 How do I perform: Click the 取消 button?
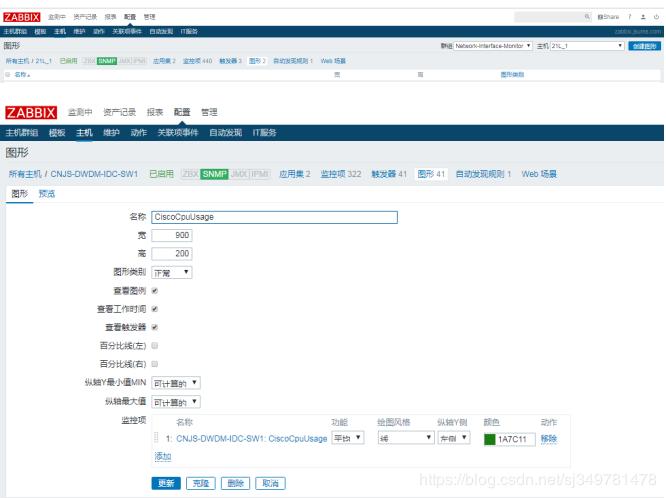click(270, 483)
